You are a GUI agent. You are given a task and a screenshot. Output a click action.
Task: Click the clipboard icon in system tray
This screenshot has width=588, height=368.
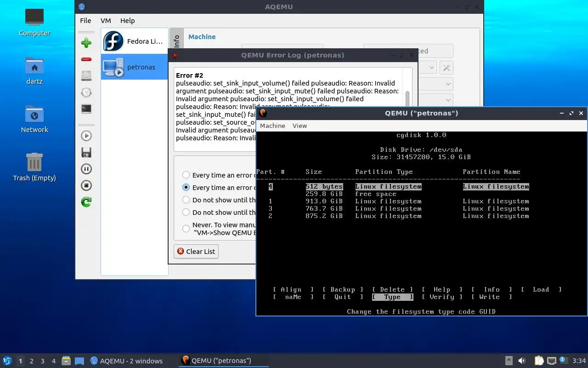[539, 361]
